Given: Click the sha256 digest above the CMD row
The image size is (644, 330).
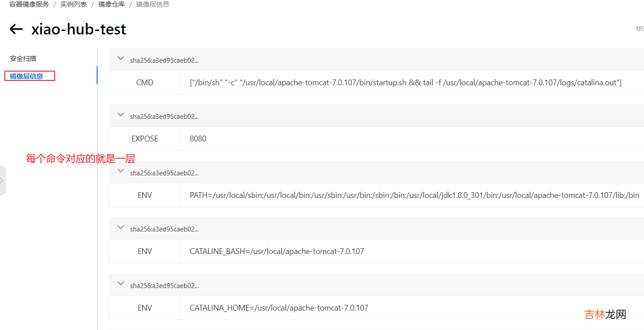Looking at the screenshot, I should pos(164,61).
